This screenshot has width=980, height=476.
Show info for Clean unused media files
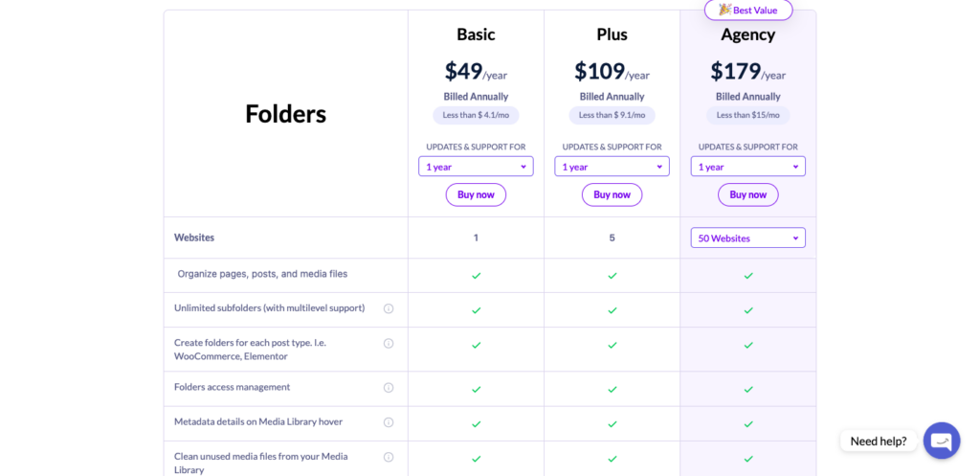click(389, 457)
